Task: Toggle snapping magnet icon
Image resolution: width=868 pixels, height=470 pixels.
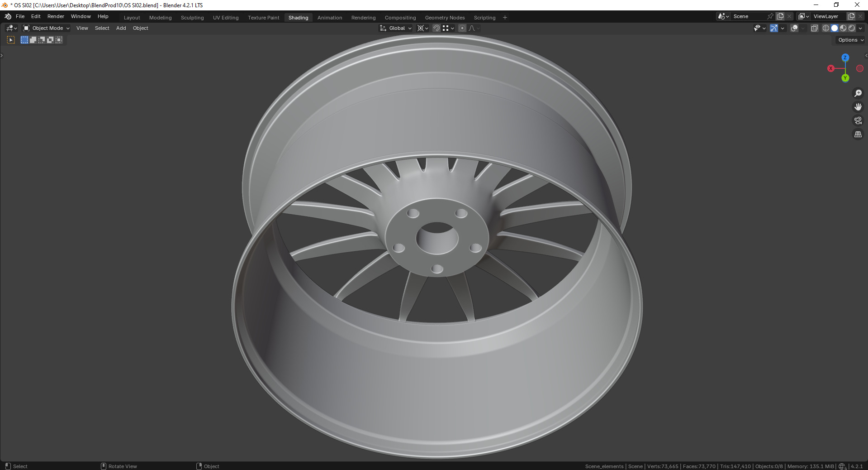Action: [436, 28]
